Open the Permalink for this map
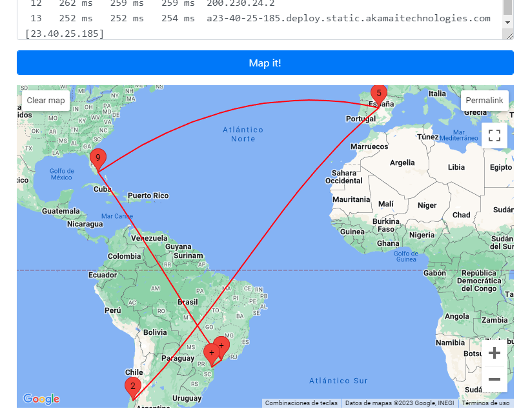530x420 pixels. [x=484, y=101]
